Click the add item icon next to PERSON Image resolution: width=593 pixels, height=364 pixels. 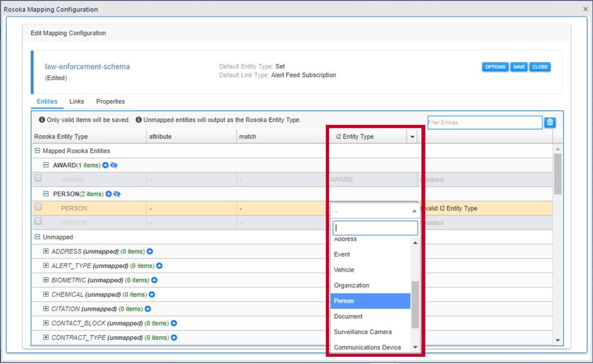click(108, 193)
